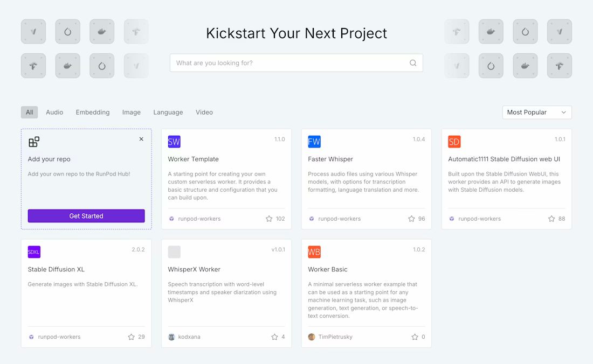Click the WB Worker Basic logo
The image size is (593, 364).
click(314, 252)
